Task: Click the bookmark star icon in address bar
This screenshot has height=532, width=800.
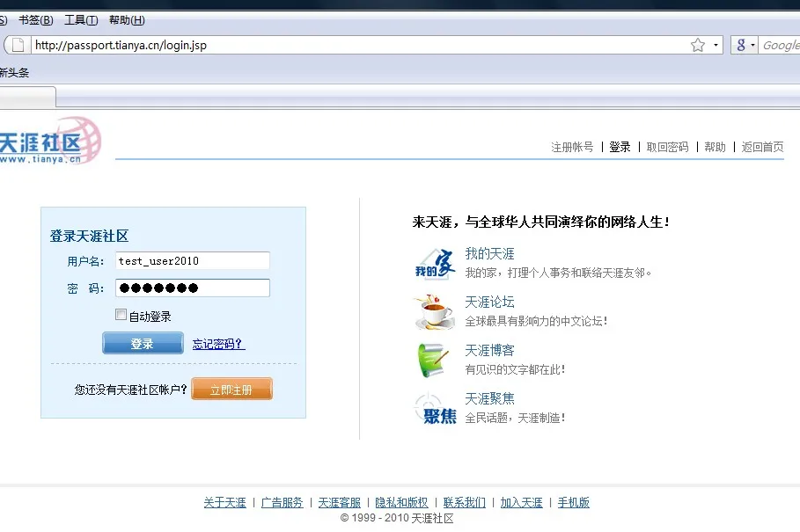Action: click(x=697, y=46)
